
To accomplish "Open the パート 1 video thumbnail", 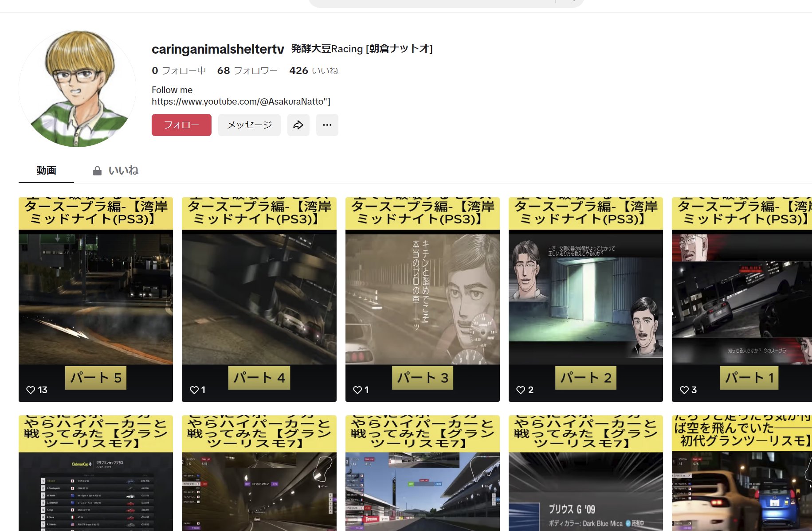I will click(742, 300).
